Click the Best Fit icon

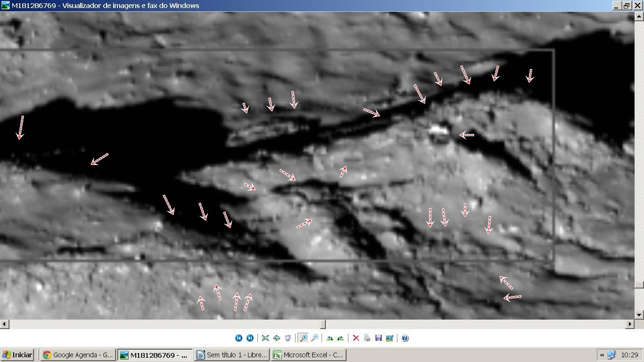[x=265, y=338]
